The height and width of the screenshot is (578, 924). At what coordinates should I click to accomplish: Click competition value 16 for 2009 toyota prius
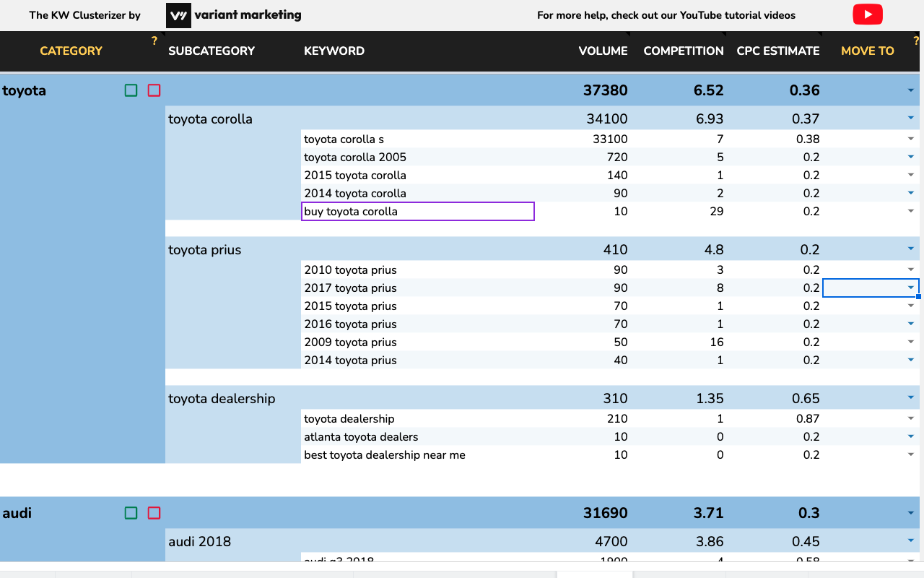pos(717,342)
